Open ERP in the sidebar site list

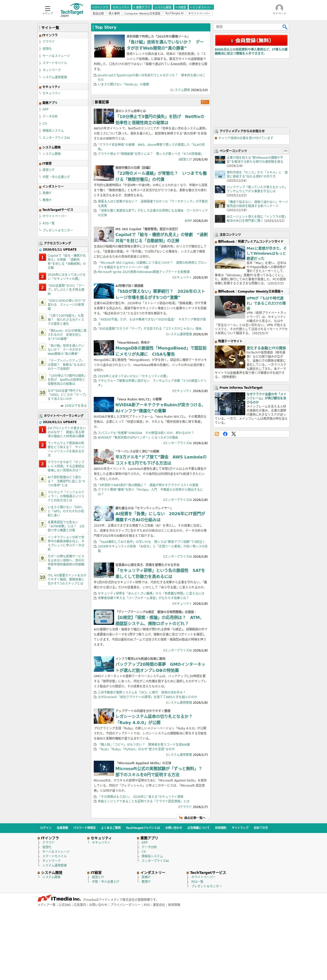45,109
